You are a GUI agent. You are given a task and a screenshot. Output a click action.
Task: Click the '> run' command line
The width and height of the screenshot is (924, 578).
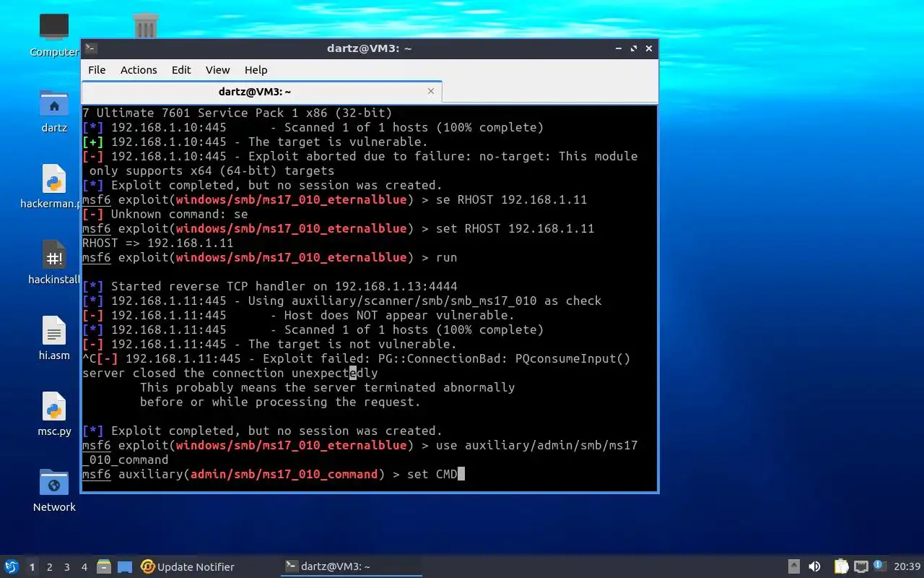(x=270, y=257)
